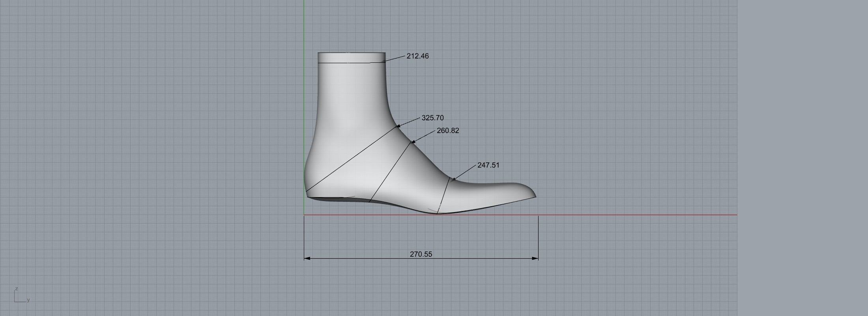Click the blank gray area right of the grid
The height and width of the screenshot is (316, 868).
pos(801,158)
